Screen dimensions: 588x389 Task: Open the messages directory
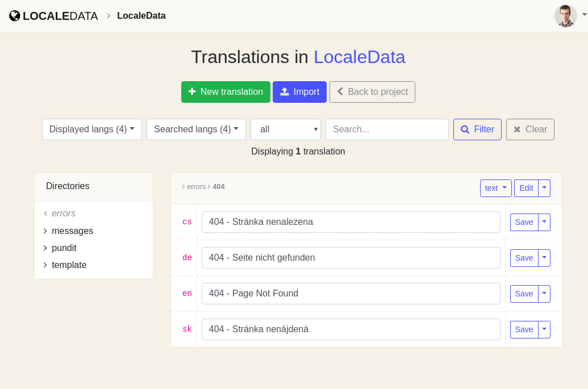[68, 231]
